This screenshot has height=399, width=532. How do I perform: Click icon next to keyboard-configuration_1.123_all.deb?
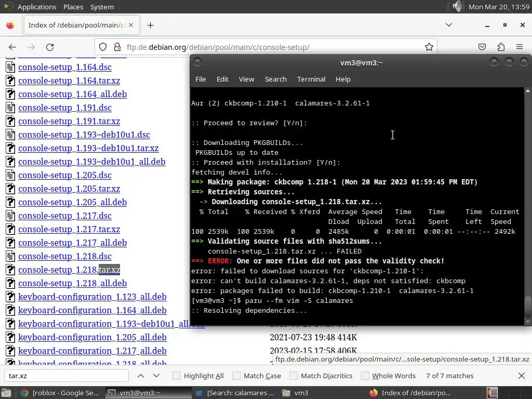tap(10, 297)
